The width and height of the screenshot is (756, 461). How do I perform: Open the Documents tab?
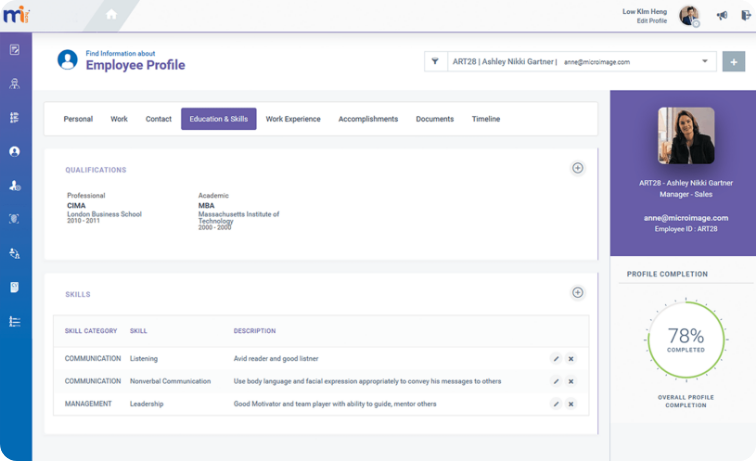coord(435,119)
